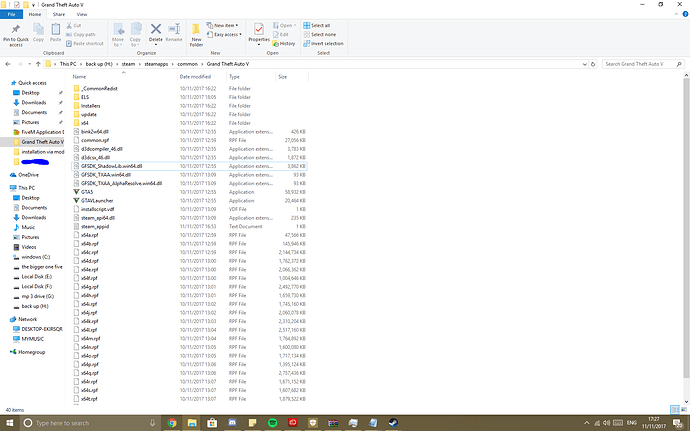Open Downloads under Quick access
Screen dimensions: 690x431
pos(33,103)
